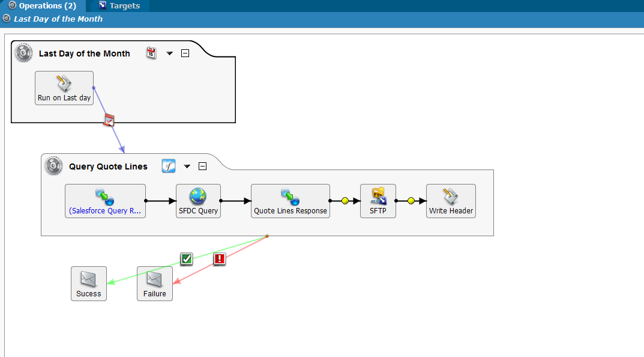Open Query Quote Lines dropdown arrow
Viewport: 644px width, 357px height.
pos(187,166)
